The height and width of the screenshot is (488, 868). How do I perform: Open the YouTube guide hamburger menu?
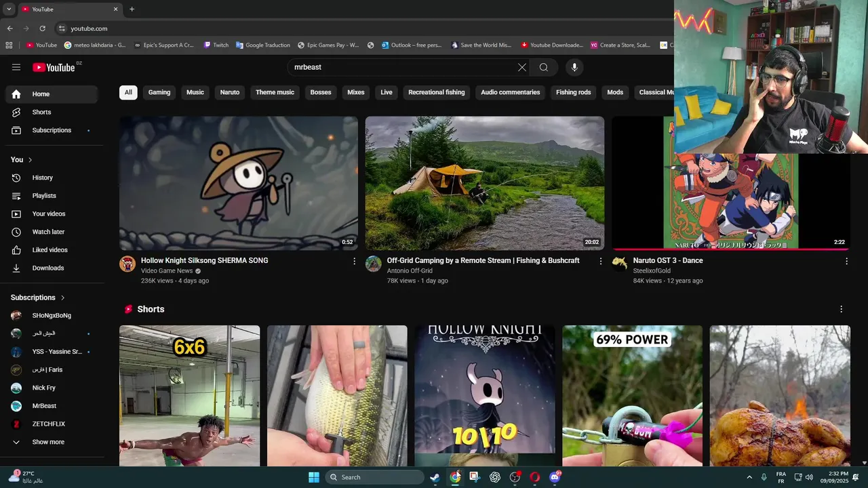click(x=16, y=67)
